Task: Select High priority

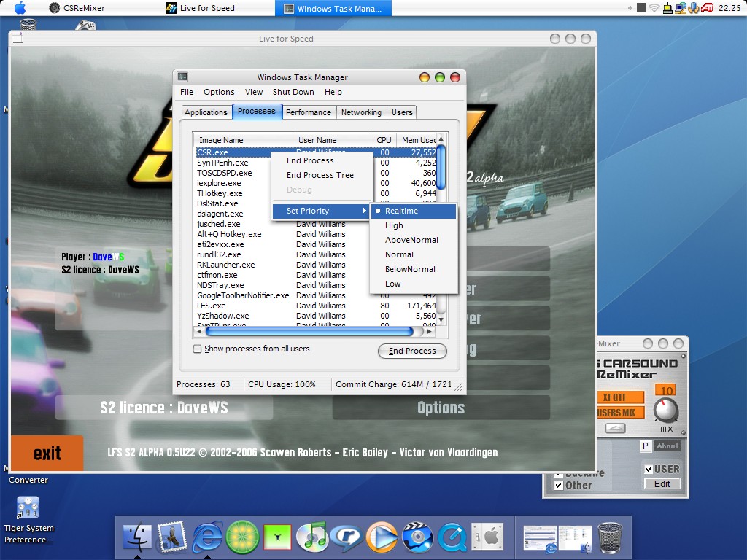Action: tap(414, 225)
